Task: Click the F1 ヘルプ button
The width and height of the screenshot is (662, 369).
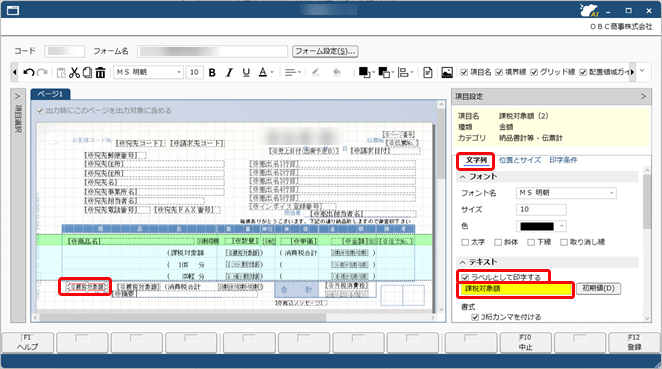Action: click(28, 342)
